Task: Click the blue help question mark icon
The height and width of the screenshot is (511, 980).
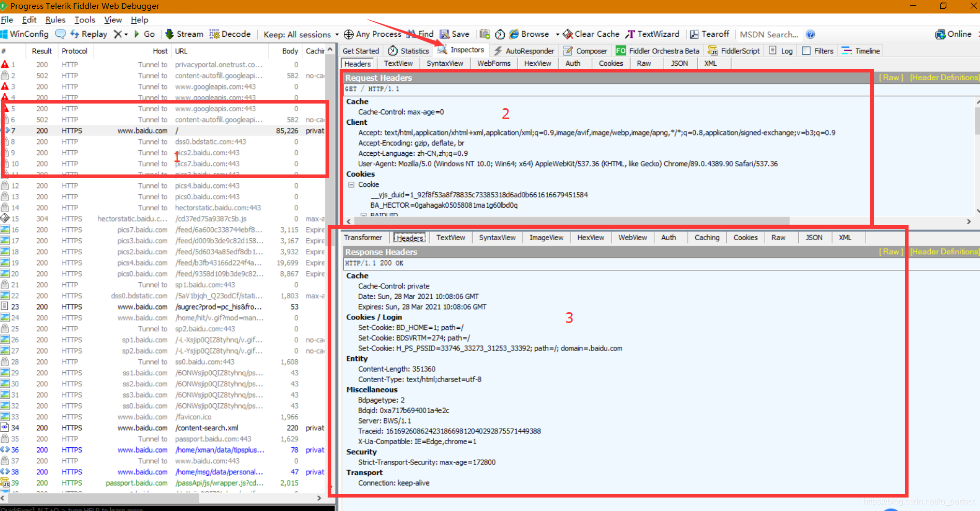Action: click(811, 34)
